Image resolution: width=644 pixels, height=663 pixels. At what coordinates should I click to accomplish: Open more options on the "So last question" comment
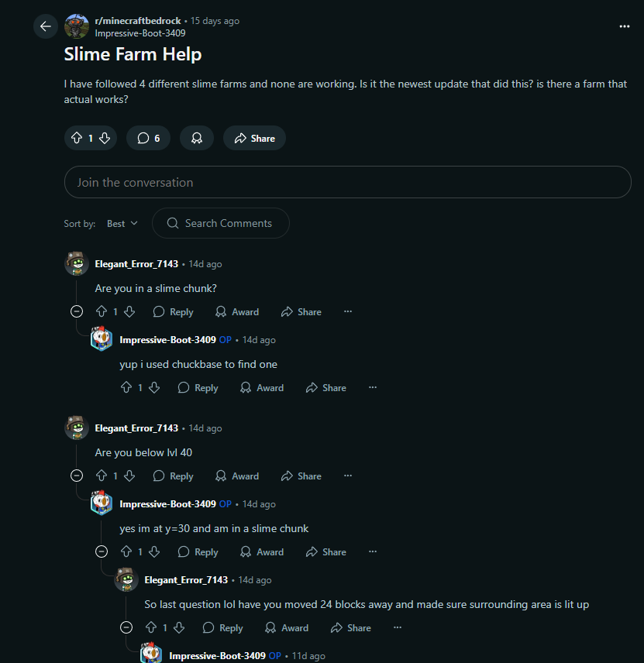398,627
